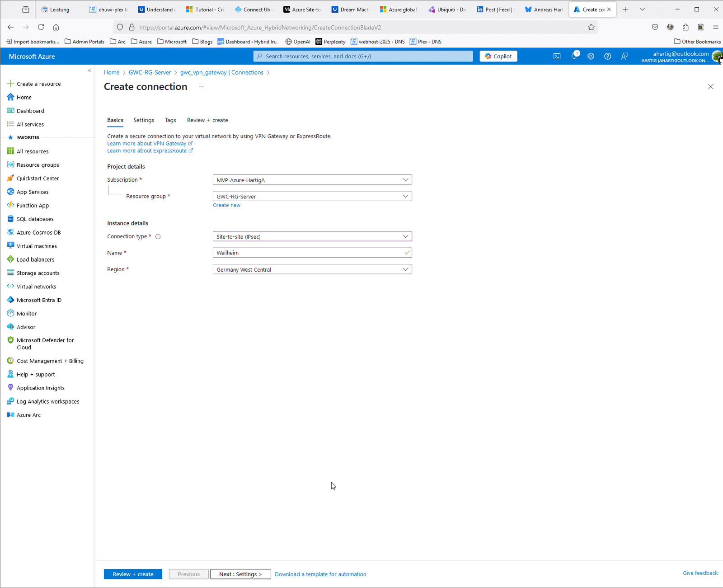Open the portal settings gear

pos(591,56)
